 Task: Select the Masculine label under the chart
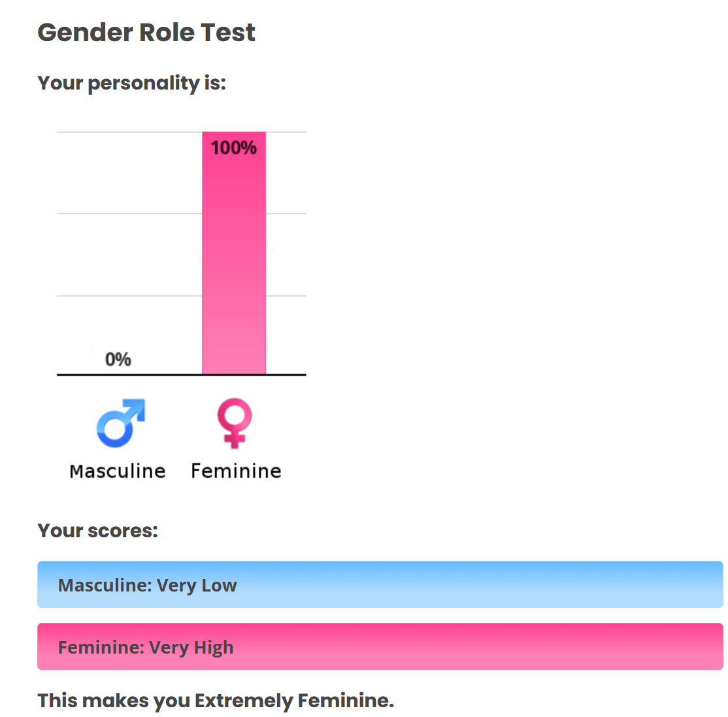(118, 471)
